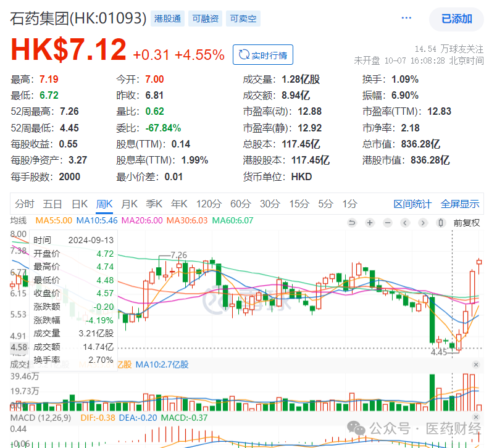Zoom out the K-line chart with minus

387,223
